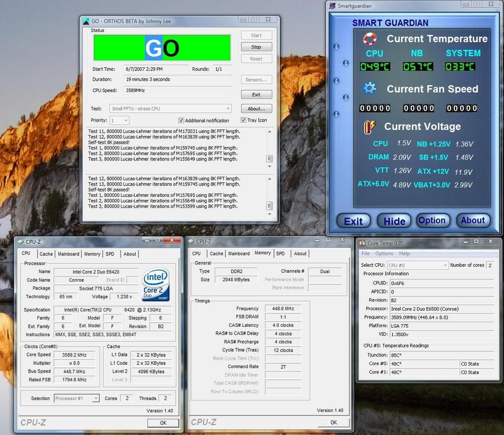Click the upper test log scrollbar
504x435 pixels.
(269, 148)
